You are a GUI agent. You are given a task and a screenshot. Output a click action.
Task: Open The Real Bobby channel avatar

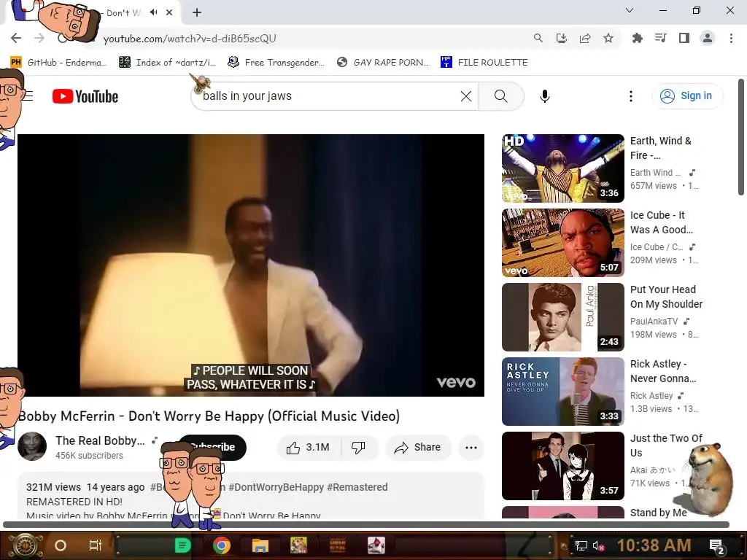[32, 447]
